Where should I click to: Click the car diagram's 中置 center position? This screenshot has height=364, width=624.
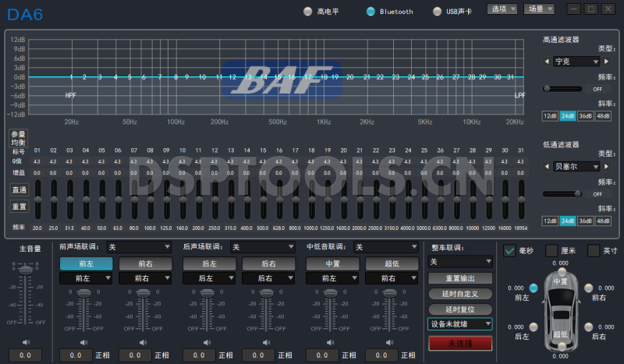[x=560, y=281]
